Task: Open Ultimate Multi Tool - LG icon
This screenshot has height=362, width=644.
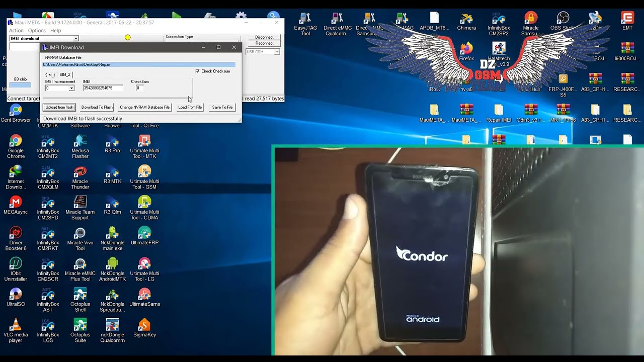Action: tap(144, 269)
